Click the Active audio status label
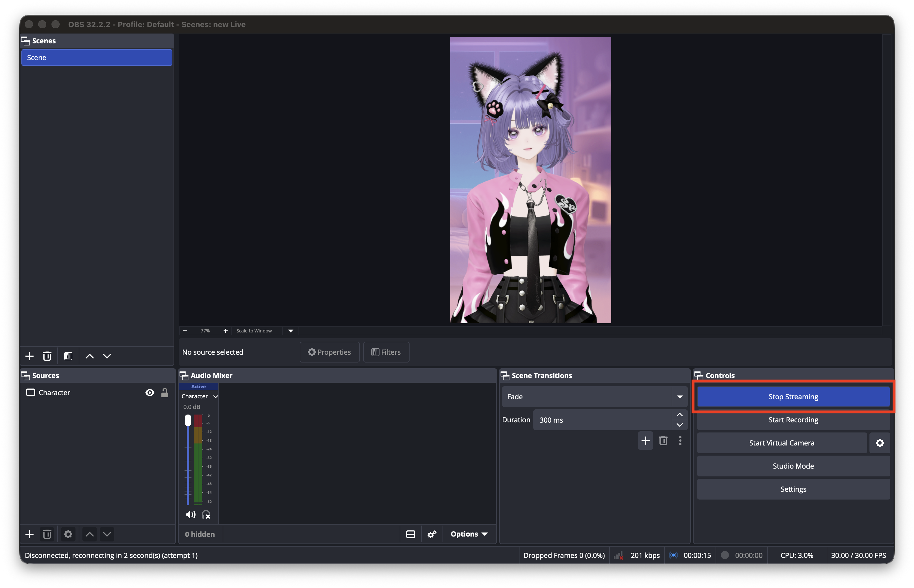 point(199,387)
